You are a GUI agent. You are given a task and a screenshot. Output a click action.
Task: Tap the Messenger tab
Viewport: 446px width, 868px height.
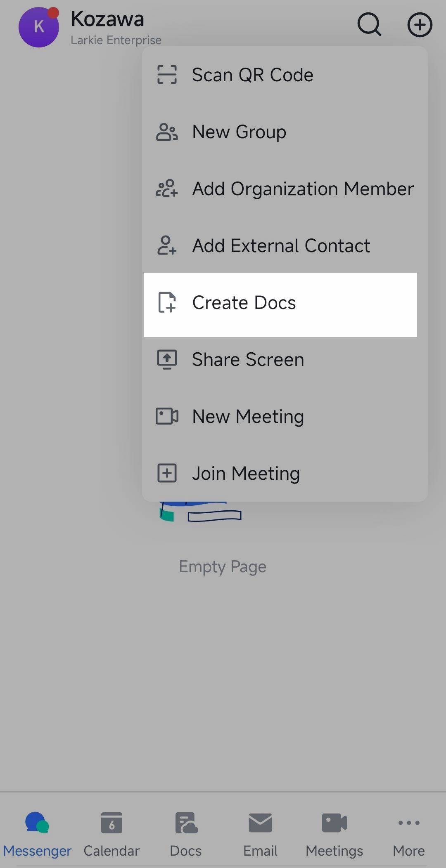click(37, 833)
